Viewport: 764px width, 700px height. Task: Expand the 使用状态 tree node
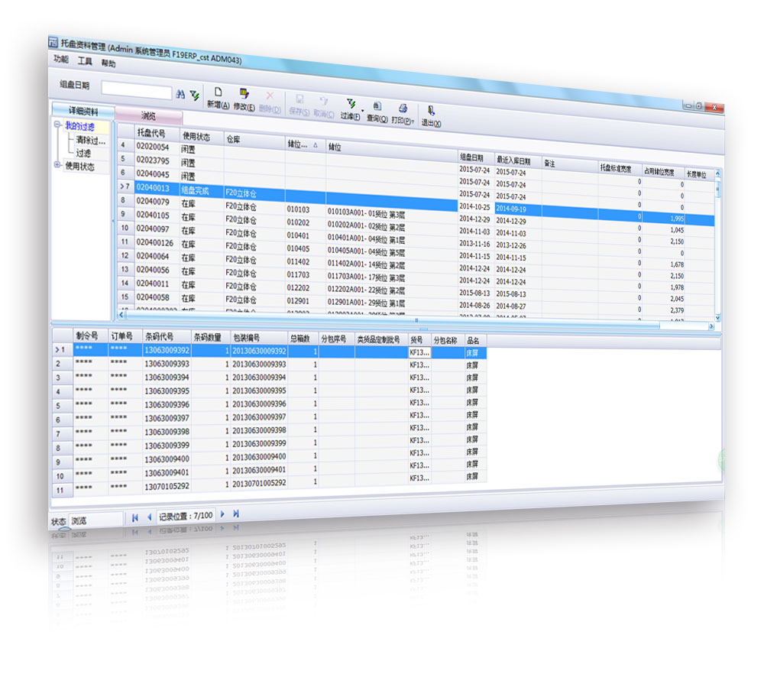coord(57,165)
